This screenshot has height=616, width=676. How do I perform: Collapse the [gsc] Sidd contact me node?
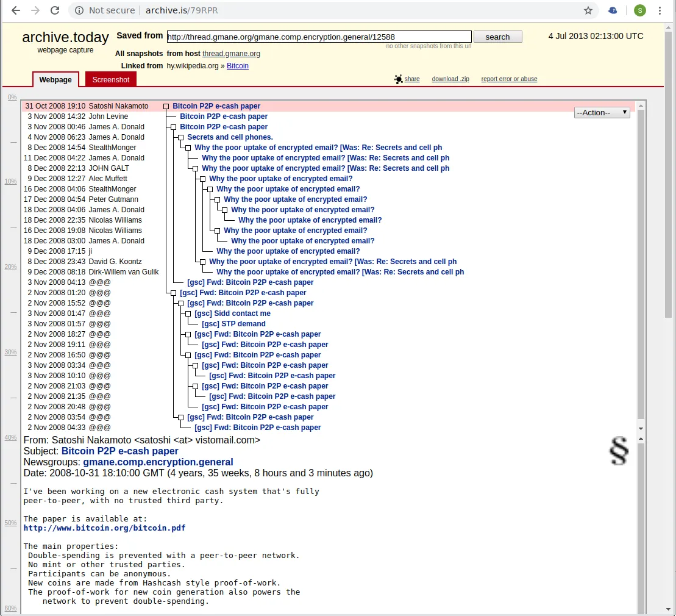[x=188, y=313]
